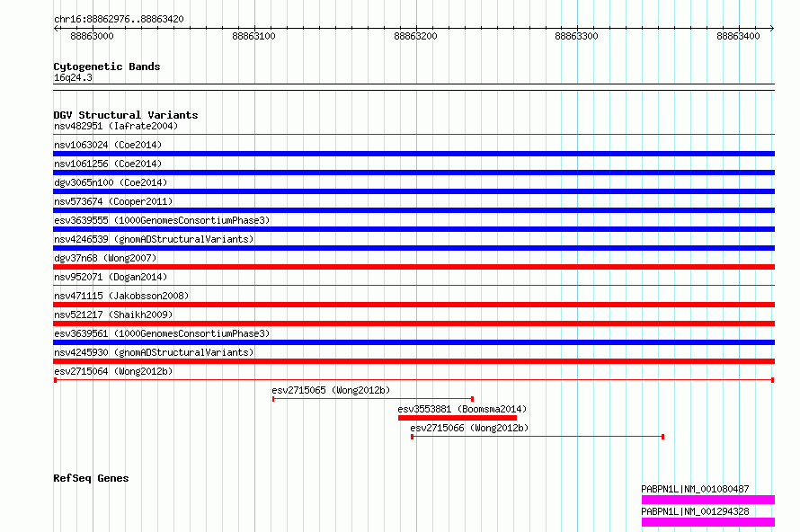Screen dimensions: 800x532
Task: Select the esv3639555 blue variant bar
Action: pos(413,229)
